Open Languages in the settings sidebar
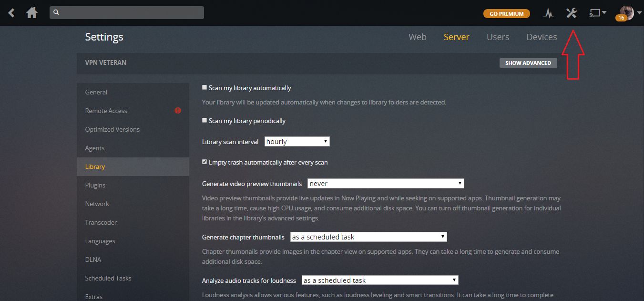This screenshot has height=301, width=644. [133, 241]
